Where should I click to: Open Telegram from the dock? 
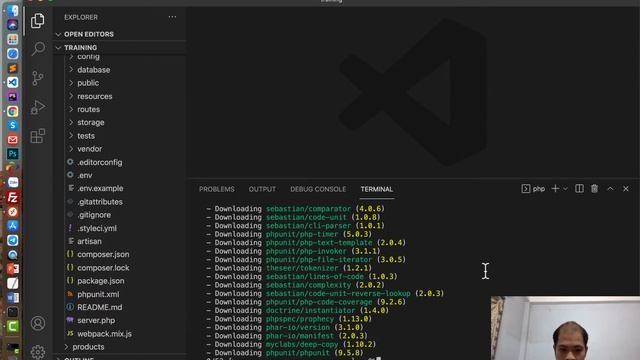pos(13,240)
